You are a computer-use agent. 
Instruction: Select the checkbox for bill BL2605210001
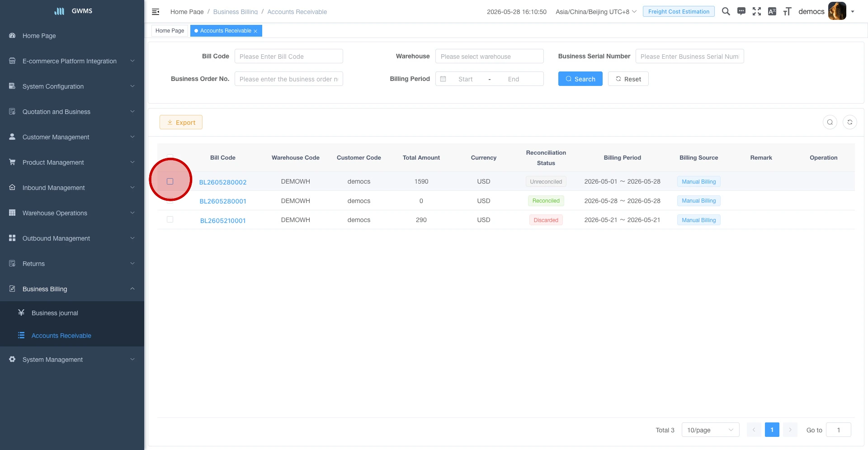click(170, 219)
